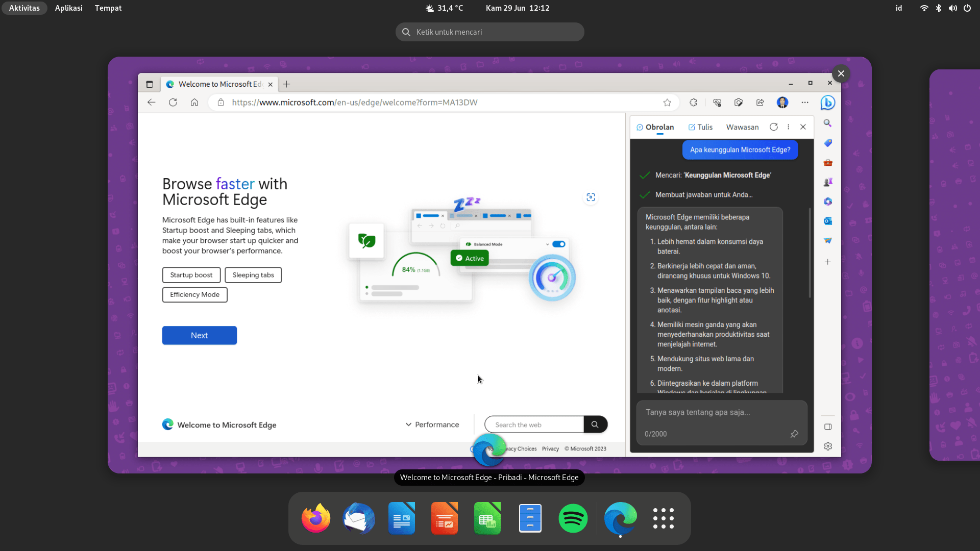Click the visual search icon on page

[591, 197]
